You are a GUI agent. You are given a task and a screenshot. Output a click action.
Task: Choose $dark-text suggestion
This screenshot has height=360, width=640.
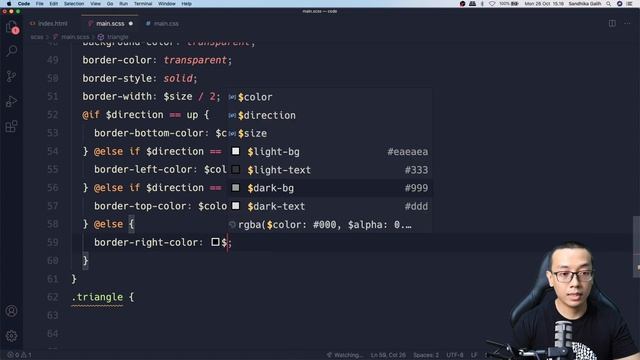pos(329,206)
